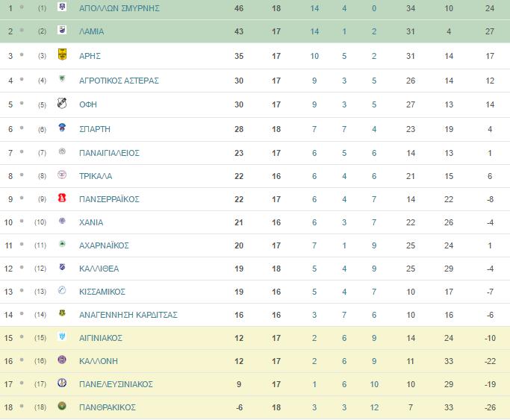Screen dimensions: 510x420
Task: Open the ΧΑΝΙΑ team link
Action: coord(91,222)
